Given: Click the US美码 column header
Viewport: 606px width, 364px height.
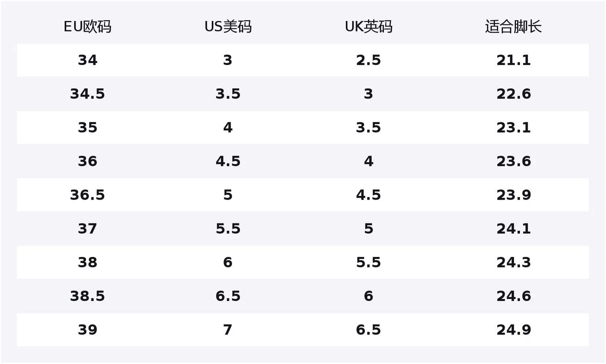Looking at the screenshot, I should pyautogui.click(x=228, y=27).
